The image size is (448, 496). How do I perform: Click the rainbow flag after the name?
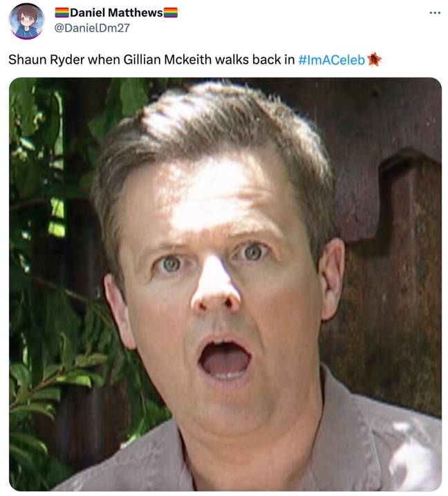pyautogui.click(x=170, y=12)
